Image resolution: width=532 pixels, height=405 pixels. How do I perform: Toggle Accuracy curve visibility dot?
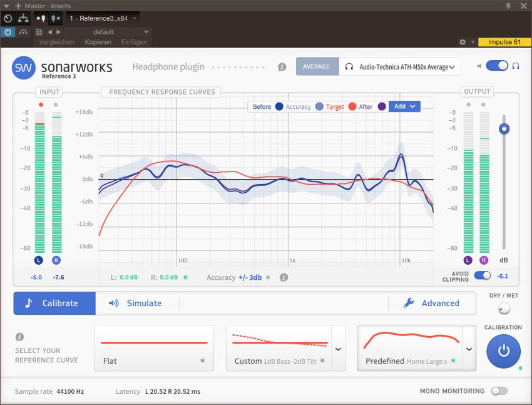[319, 106]
